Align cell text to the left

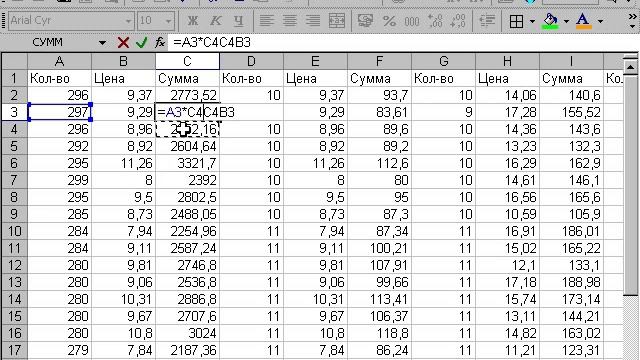coord(267,20)
